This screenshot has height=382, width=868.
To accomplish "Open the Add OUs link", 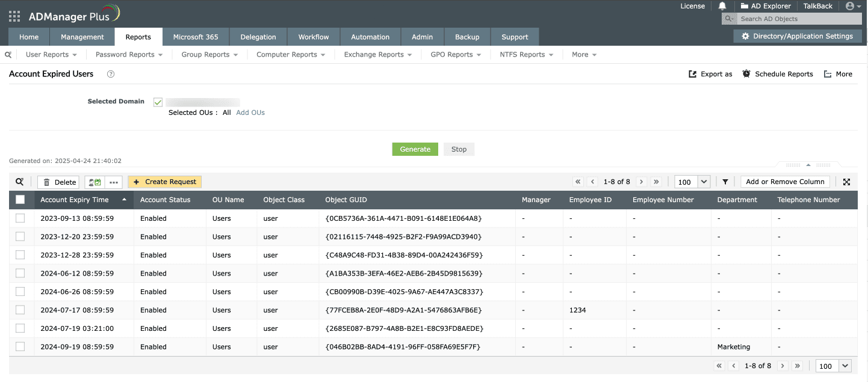I will pos(250,112).
